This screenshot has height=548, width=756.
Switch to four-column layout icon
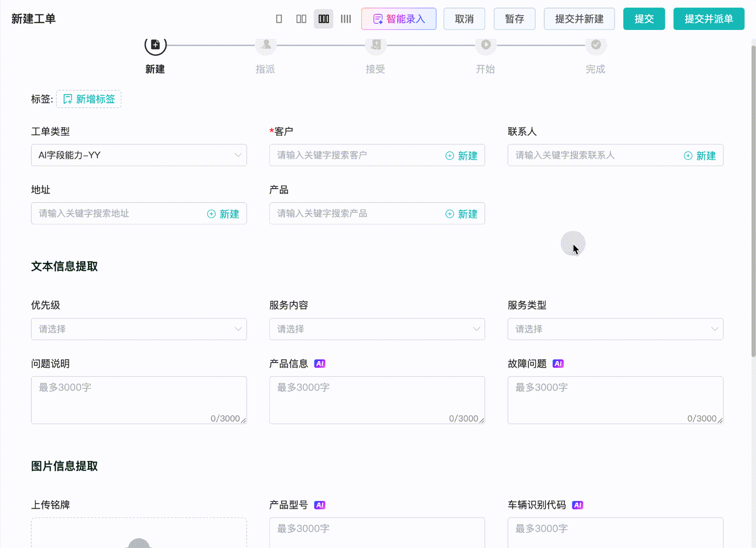346,19
